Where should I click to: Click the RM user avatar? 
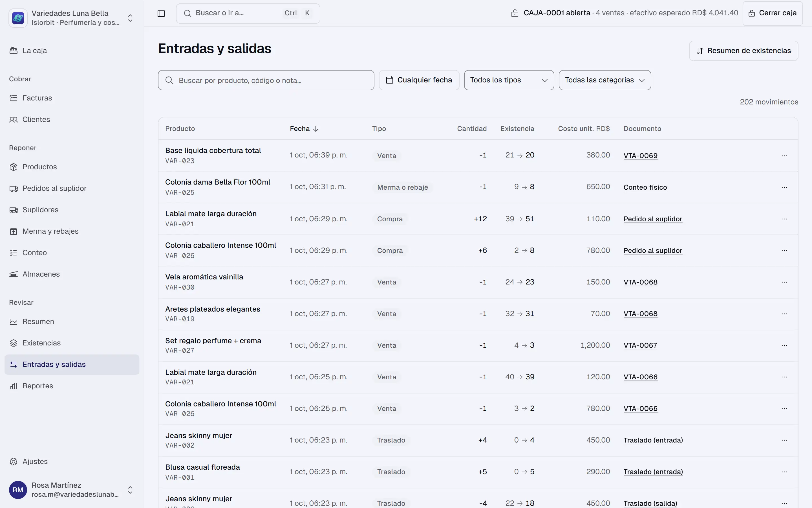click(x=18, y=490)
